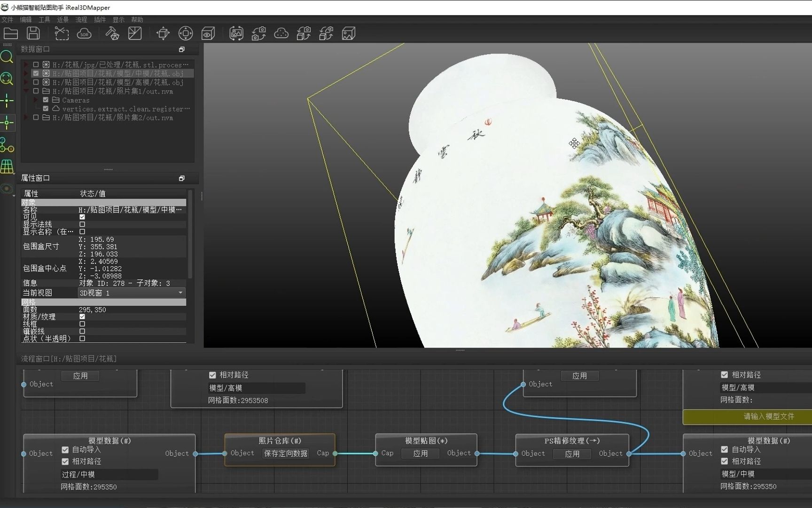Expand the 高模/花瓶.obj tree node

26,82
